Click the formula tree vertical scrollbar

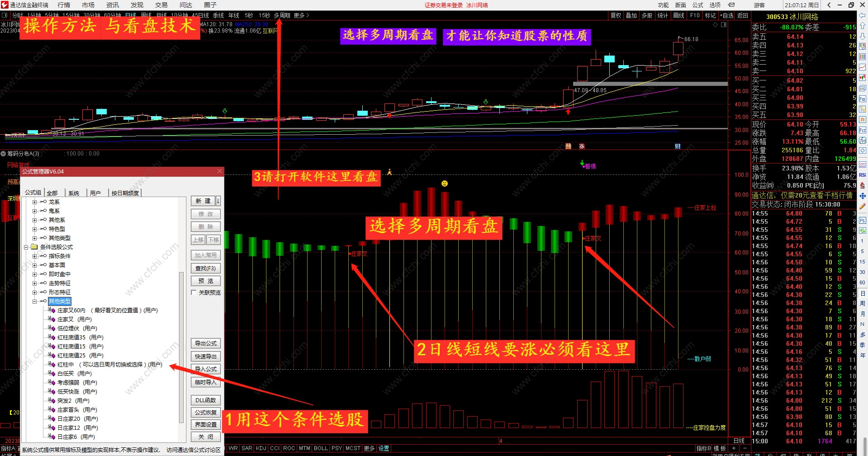181,347
